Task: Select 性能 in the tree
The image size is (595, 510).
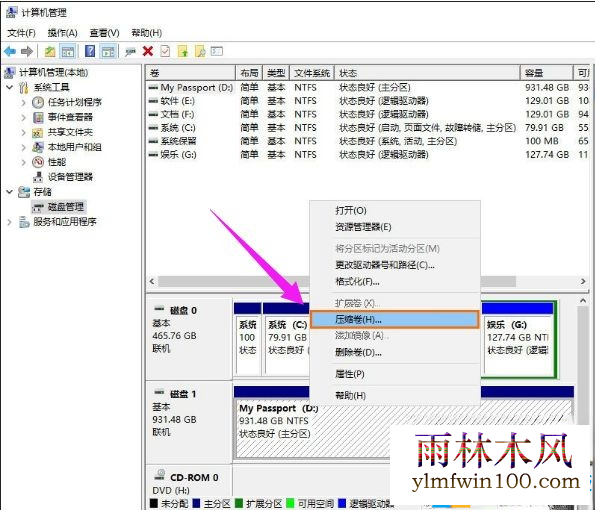Action: [x=57, y=162]
